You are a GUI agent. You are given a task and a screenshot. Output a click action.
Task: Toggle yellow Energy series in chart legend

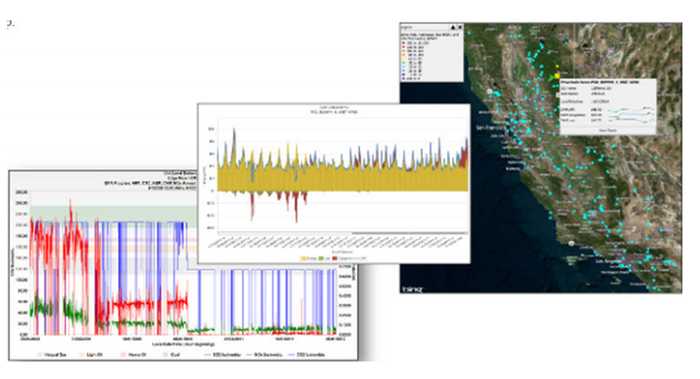(309, 258)
